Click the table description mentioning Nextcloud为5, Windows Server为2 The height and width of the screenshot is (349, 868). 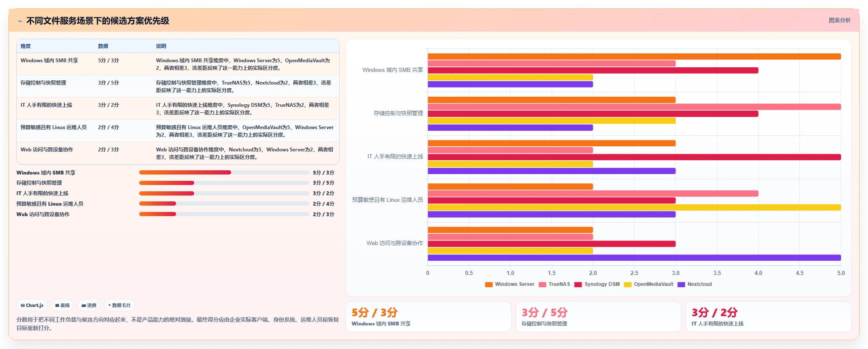point(245,153)
